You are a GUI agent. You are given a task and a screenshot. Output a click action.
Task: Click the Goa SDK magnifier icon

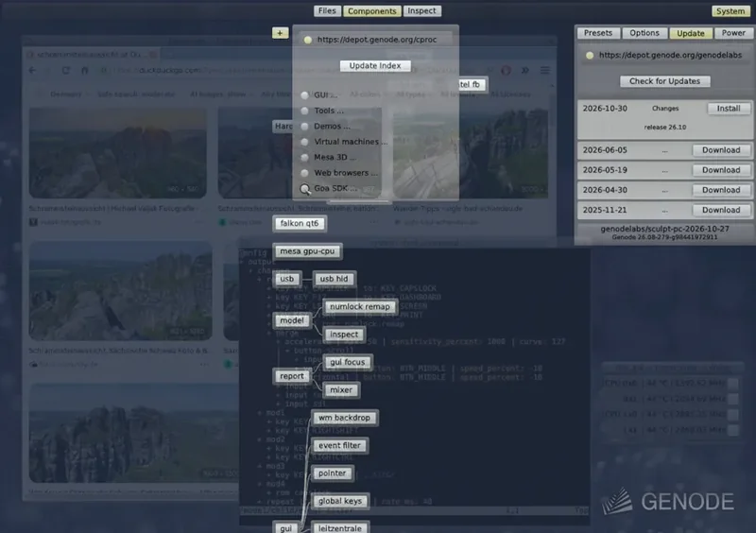click(304, 189)
